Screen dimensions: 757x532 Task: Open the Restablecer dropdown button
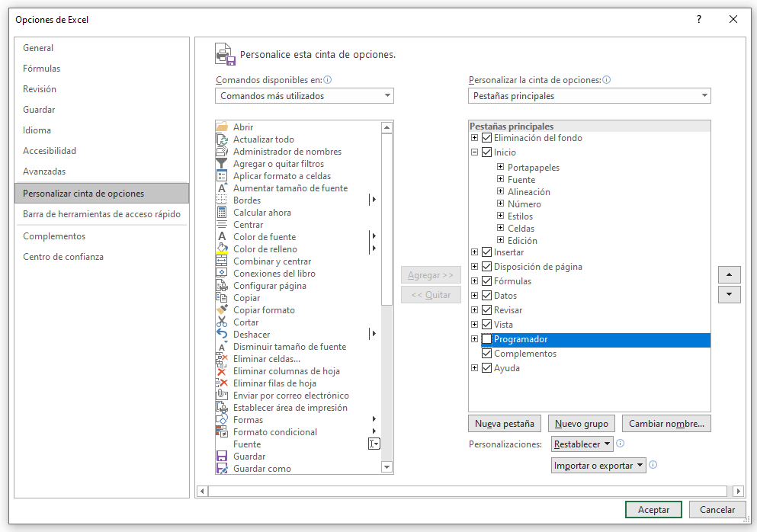click(x=582, y=444)
